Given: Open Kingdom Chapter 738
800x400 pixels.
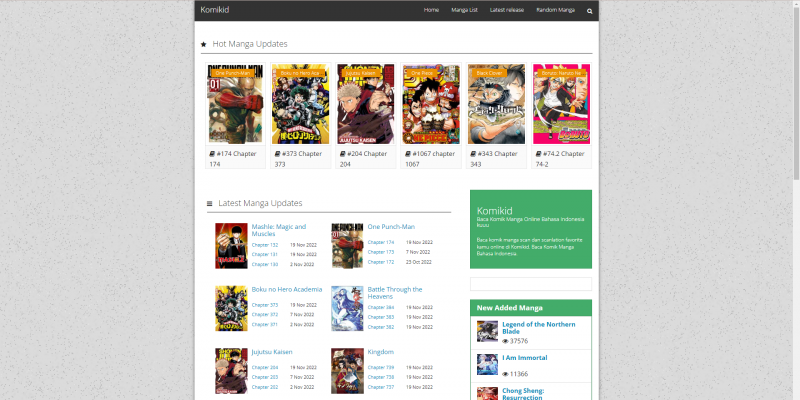Looking at the screenshot, I should coord(381,377).
